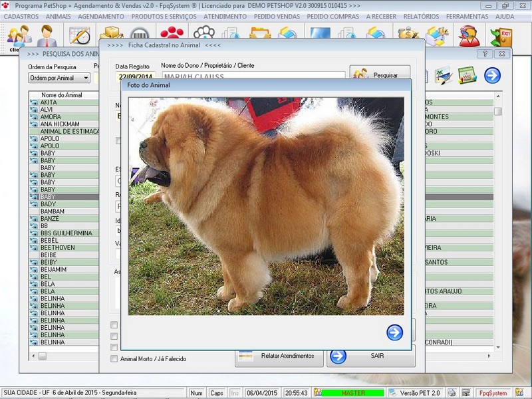Click the blue arrow in Pesquisa window

pos(492,75)
